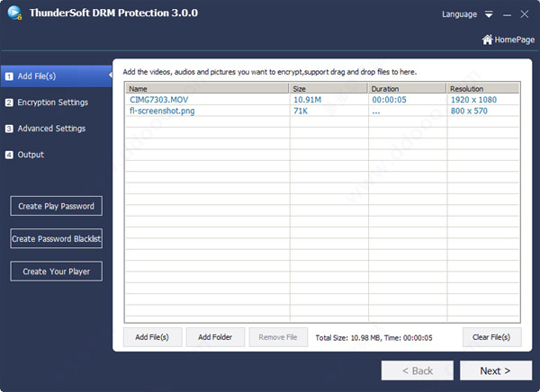Click the step 4 number icon

(9, 155)
